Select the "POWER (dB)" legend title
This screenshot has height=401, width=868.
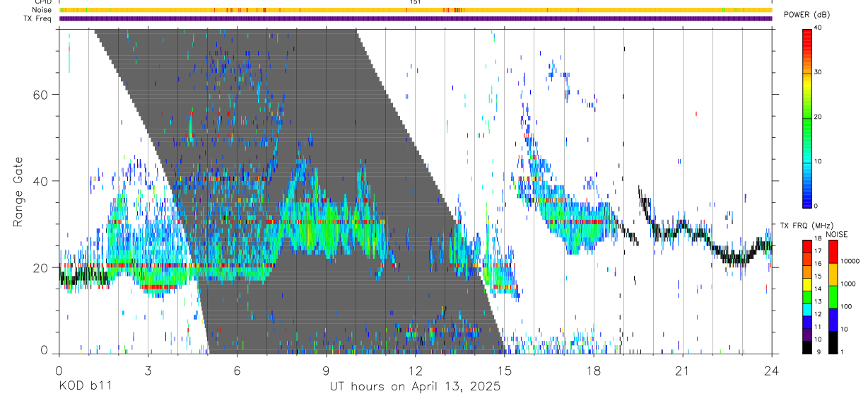[x=807, y=14]
